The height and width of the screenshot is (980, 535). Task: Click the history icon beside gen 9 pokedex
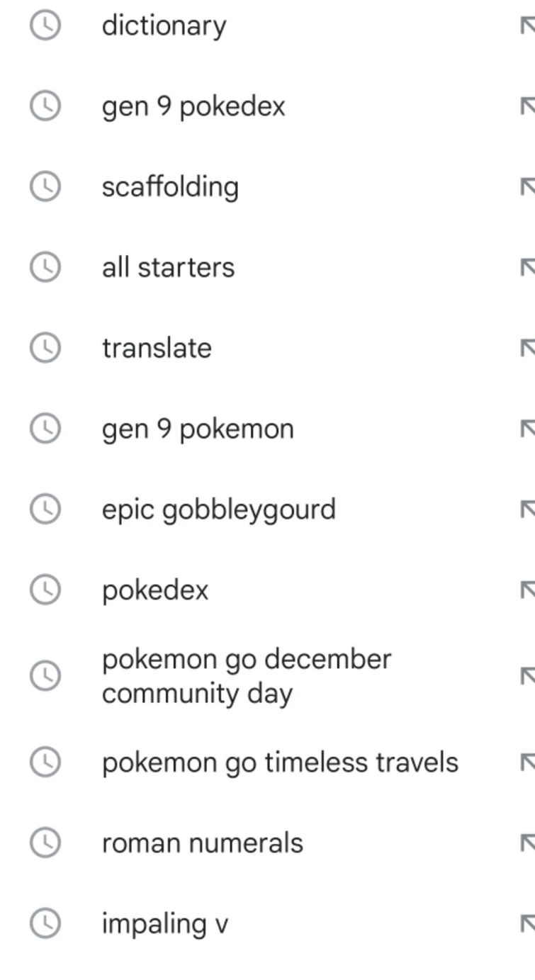[x=45, y=106]
